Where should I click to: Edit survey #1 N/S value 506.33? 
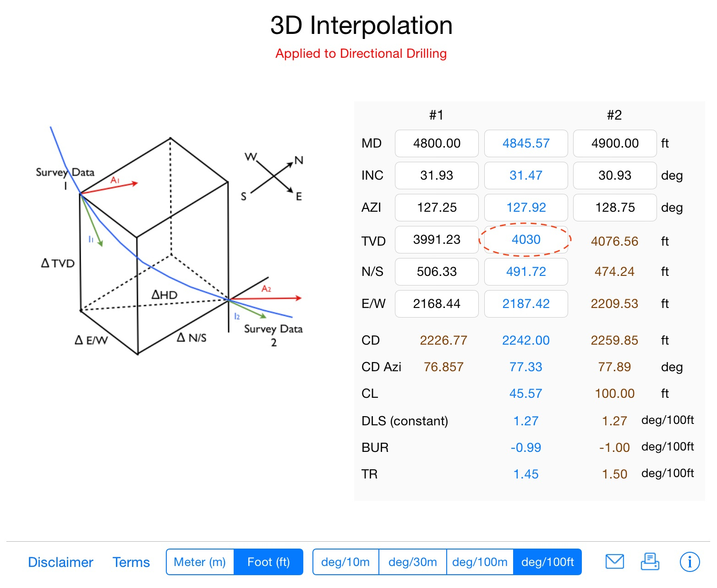coord(437,272)
